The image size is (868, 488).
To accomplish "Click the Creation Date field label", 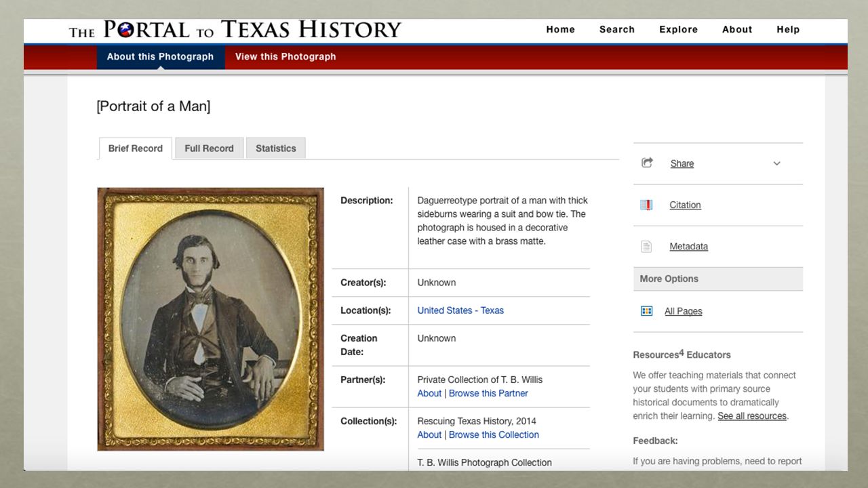I will (359, 345).
